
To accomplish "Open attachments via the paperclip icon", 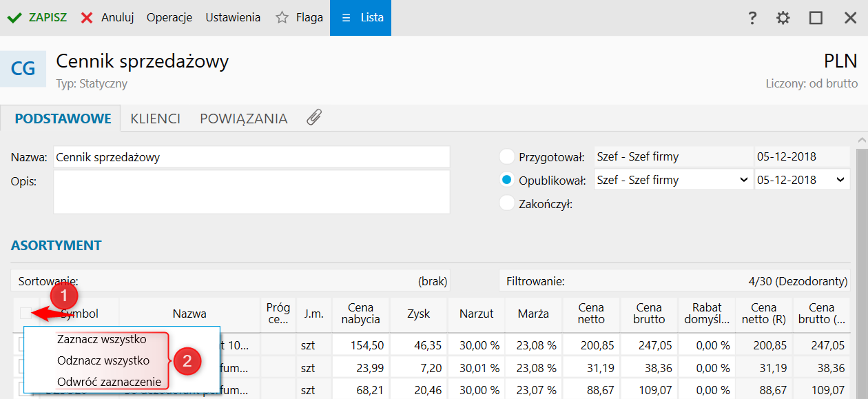I will (314, 118).
